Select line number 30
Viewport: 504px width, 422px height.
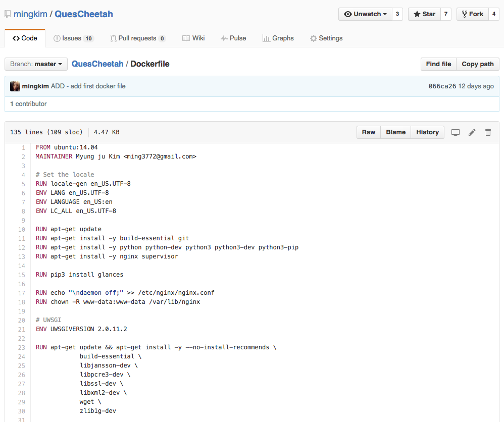22,411
